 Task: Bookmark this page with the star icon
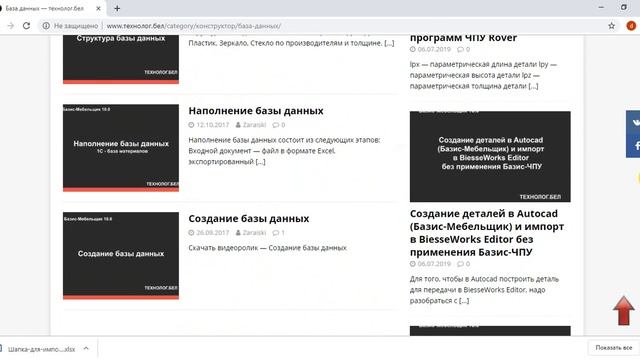pyautogui.click(x=611, y=26)
